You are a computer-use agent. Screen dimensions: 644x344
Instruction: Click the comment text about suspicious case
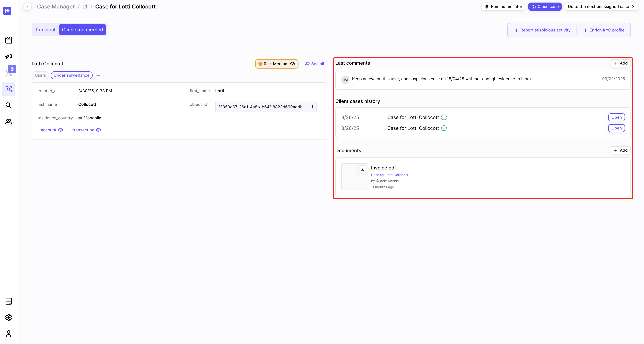coord(442,79)
